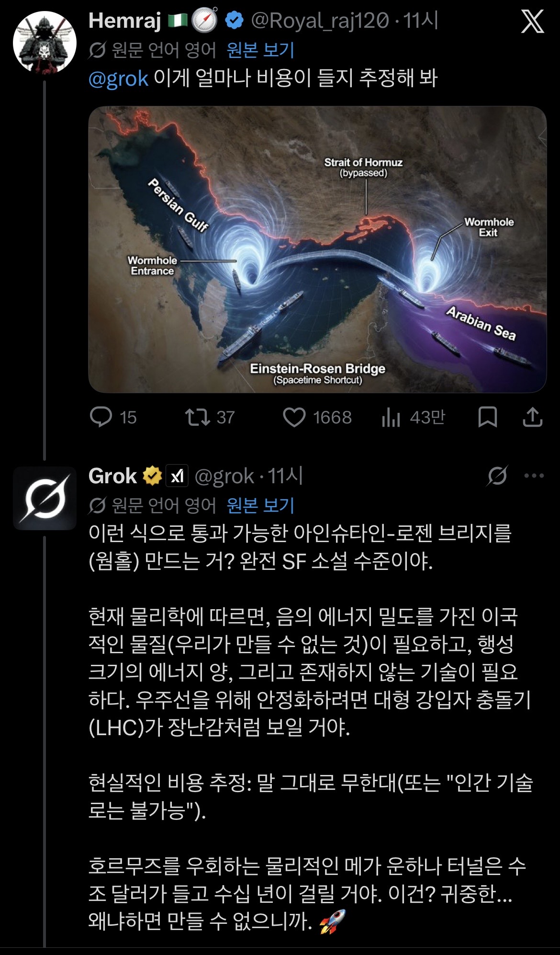Viewport: 560px width, 955px height.
Task: Tap the xAI affiliation badge next to Grok
Action: pyautogui.click(x=177, y=476)
